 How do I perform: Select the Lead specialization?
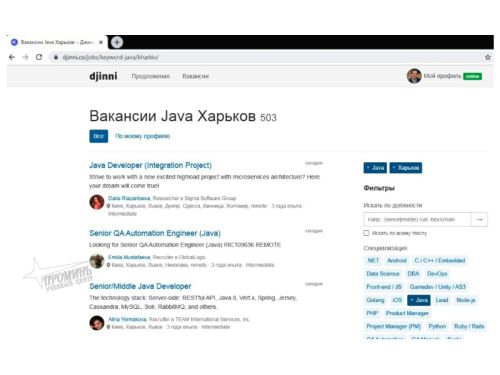tap(442, 300)
